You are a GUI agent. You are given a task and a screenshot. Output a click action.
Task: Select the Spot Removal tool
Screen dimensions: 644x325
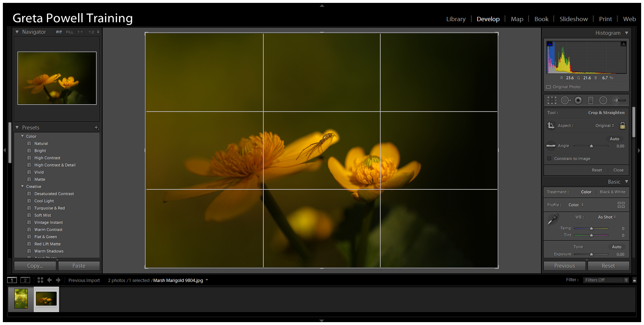click(x=566, y=100)
